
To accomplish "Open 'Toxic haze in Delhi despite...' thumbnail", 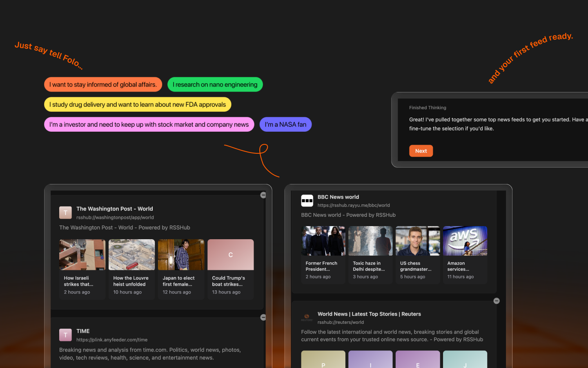I will tap(370, 241).
